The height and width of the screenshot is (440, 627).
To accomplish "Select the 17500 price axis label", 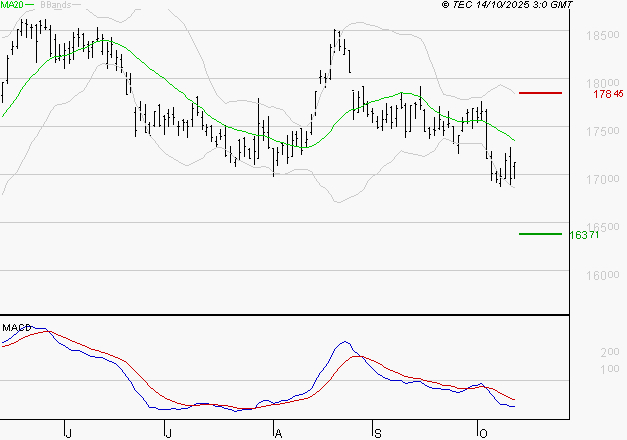I will coord(597,131).
